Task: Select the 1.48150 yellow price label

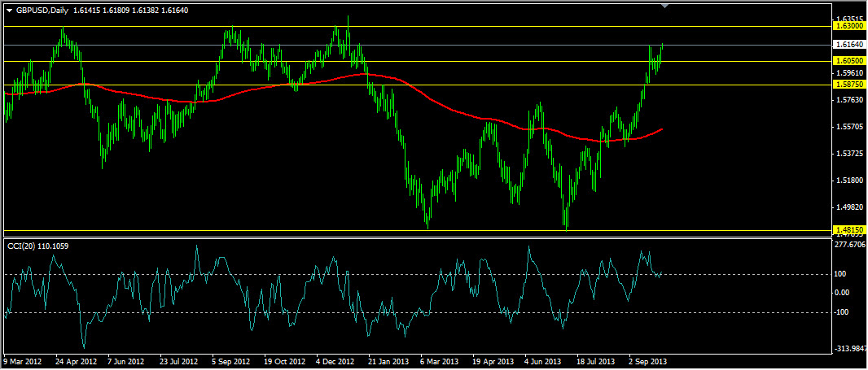Action: coord(848,231)
